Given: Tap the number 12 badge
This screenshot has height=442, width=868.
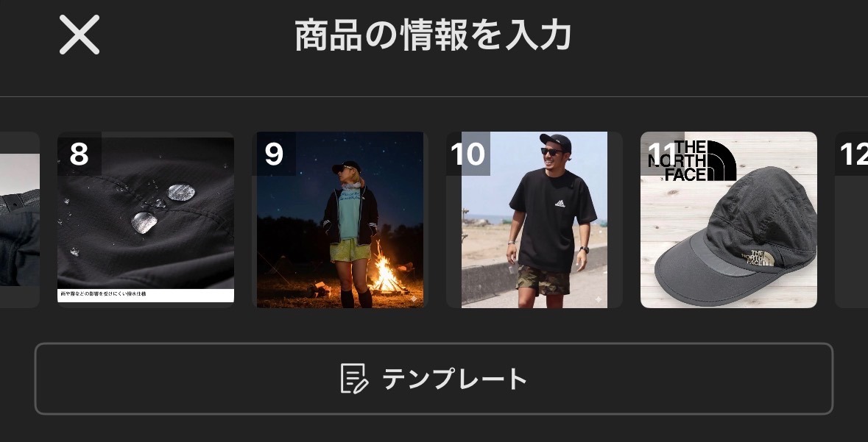Looking at the screenshot, I should point(853,154).
